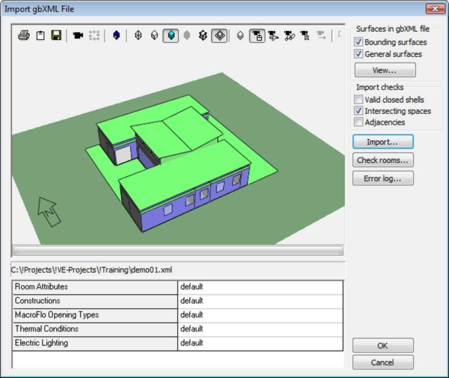Toggle the framed diamond ground-plane icon
This screenshot has width=449, height=378.
click(x=219, y=35)
